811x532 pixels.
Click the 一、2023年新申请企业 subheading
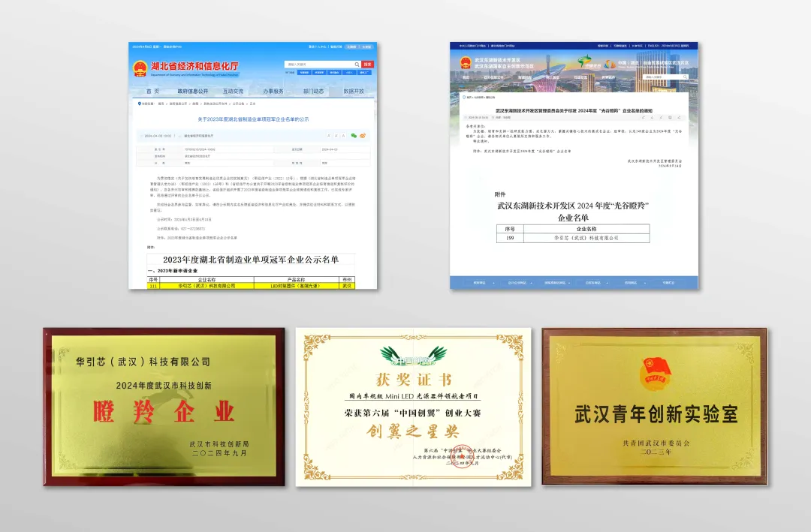(x=173, y=271)
